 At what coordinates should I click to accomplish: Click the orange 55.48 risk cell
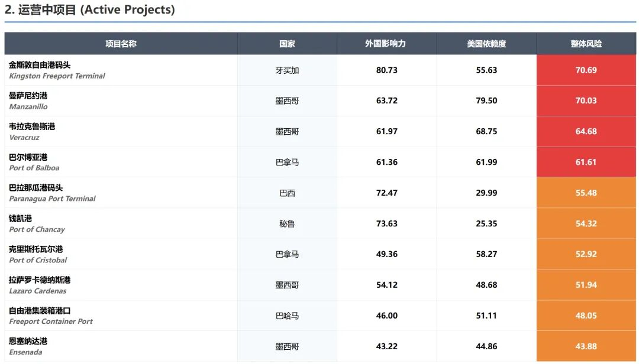[x=586, y=193]
